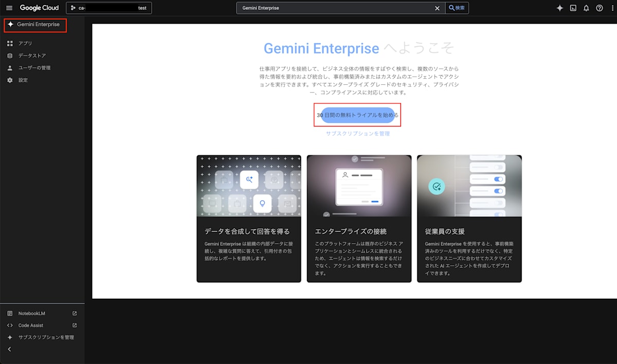Click the データストア database icon
This screenshot has width=617, height=364.
(10, 56)
